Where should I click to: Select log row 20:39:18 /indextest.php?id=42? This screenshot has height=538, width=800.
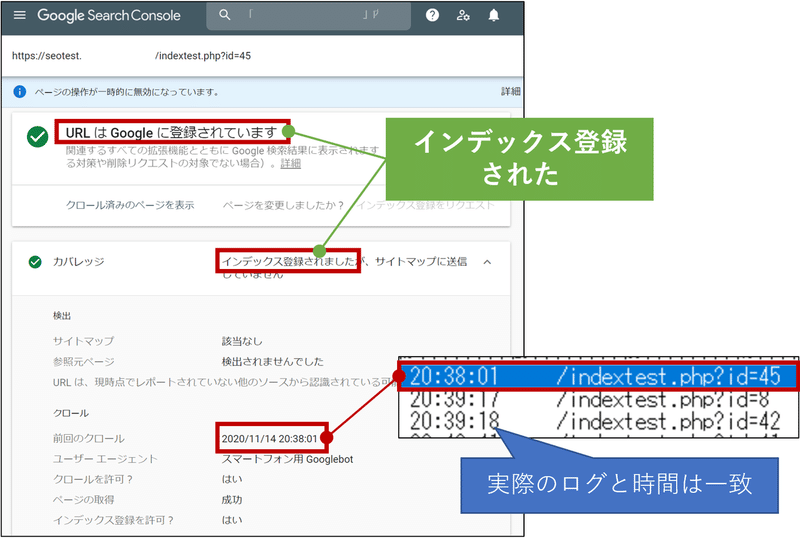point(597,422)
